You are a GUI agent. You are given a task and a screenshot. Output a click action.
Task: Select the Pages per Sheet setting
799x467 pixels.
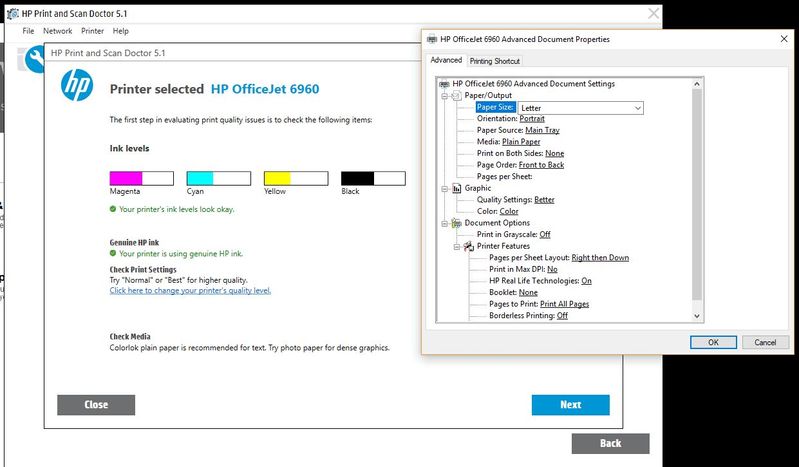[x=504, y=177]
